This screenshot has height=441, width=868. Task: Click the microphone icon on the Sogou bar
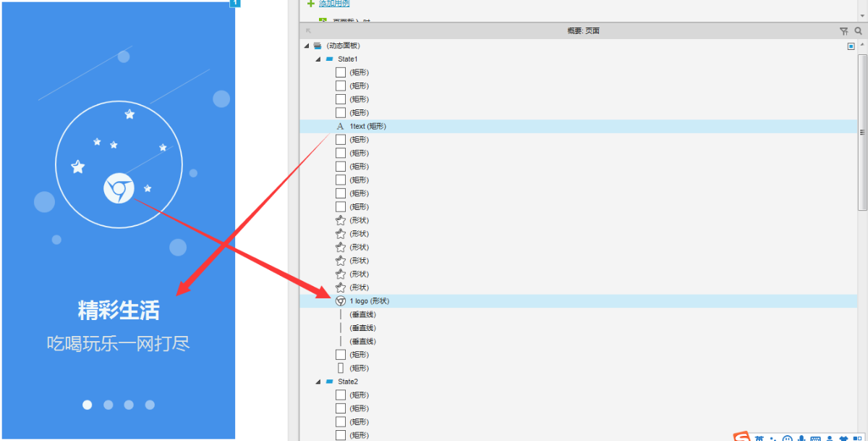tap(801, 439)
